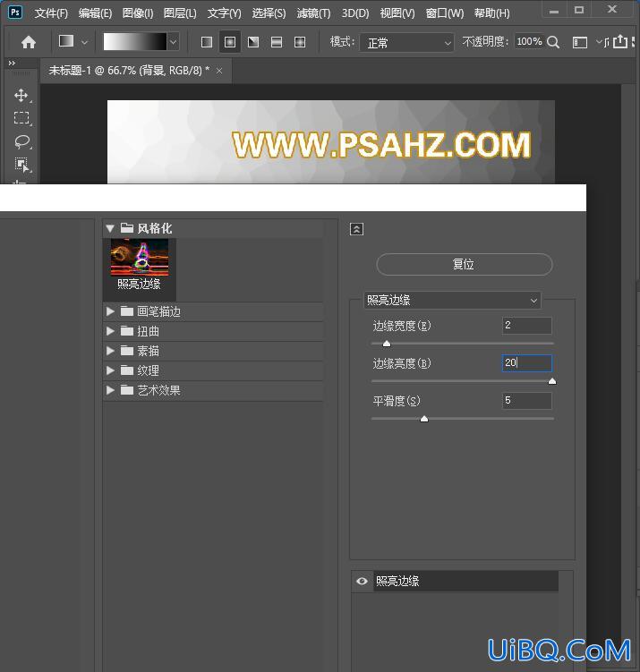Open the 照亮边缘 filter type dropdown
640x672 pixels.
point(452,300)
